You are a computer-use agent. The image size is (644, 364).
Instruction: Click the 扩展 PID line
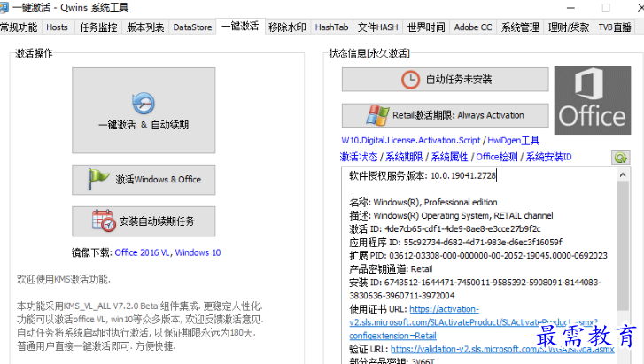tap(478, 256)
